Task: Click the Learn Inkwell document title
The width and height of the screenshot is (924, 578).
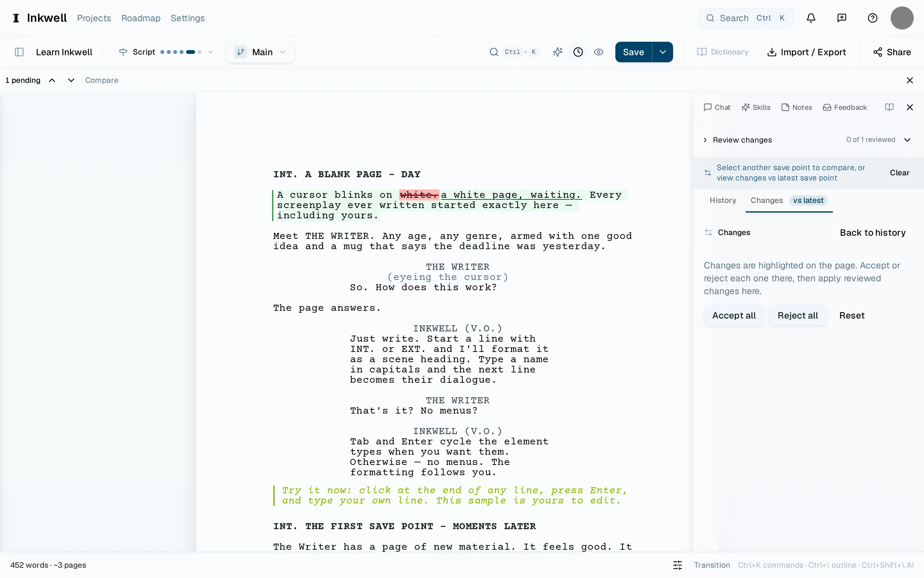Action: point(64,52)
